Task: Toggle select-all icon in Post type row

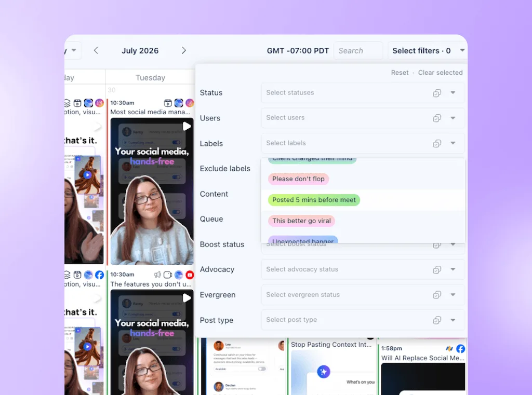Action: [437, 320]
